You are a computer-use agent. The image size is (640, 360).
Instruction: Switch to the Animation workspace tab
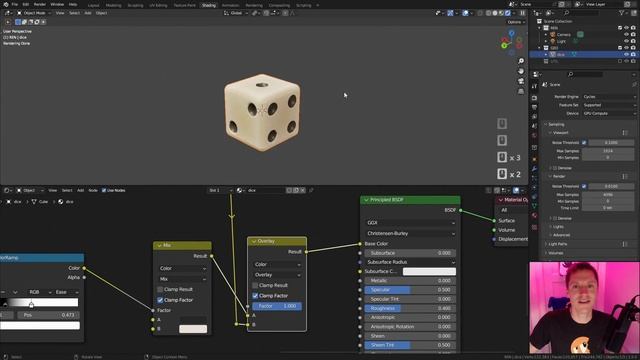point(230,5)
